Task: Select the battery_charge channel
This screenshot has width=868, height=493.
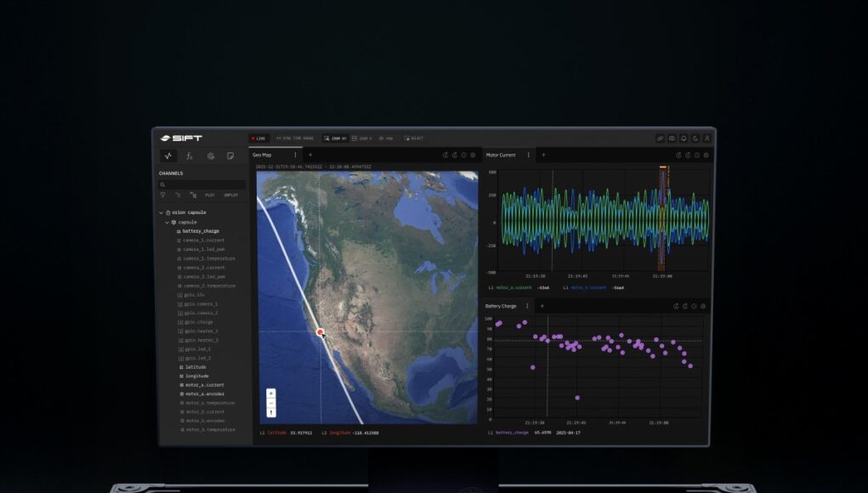Action: (200, 231)
